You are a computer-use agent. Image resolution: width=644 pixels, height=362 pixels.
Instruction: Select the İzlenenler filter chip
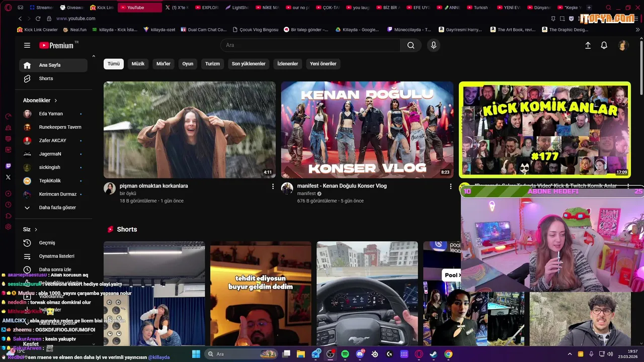[x=288, y=64]
